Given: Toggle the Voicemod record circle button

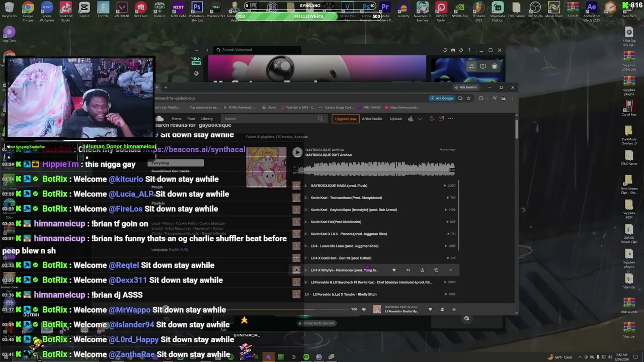Looking at the screenshot, I should click(495, 66).
